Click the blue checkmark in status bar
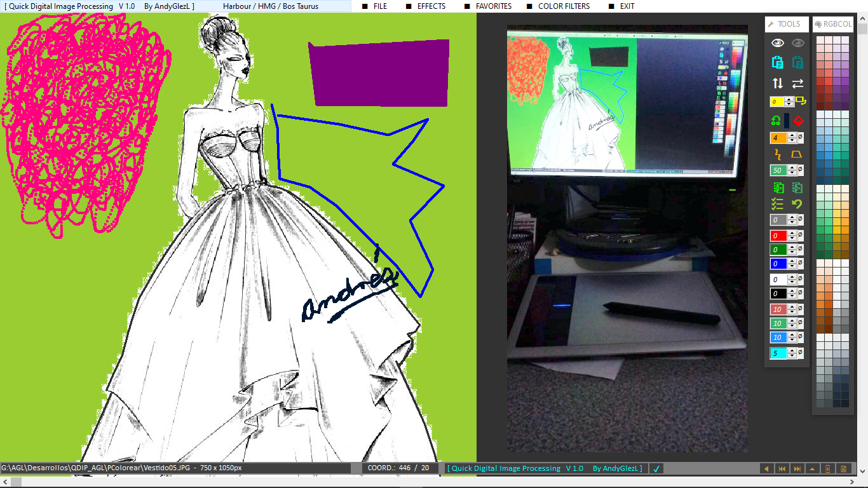Viewport: 868px width, 488px height. click(657, 469)
